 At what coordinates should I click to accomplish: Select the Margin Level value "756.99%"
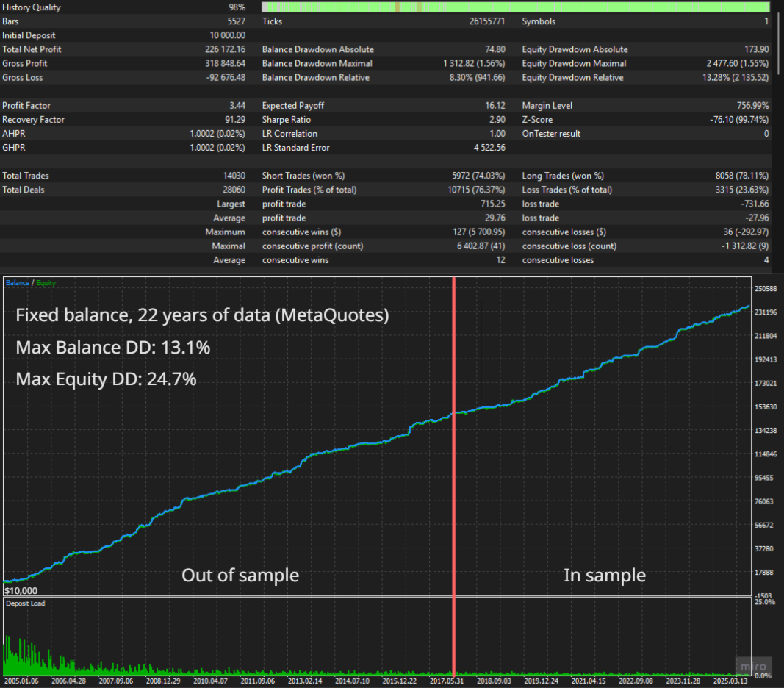click(x=753, y=106)
